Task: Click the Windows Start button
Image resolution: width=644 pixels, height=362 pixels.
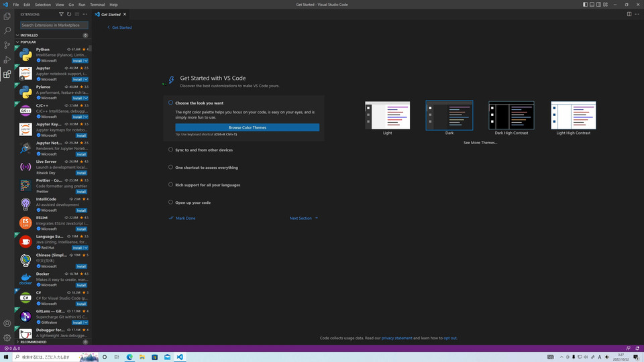Action: pos(6,357)
